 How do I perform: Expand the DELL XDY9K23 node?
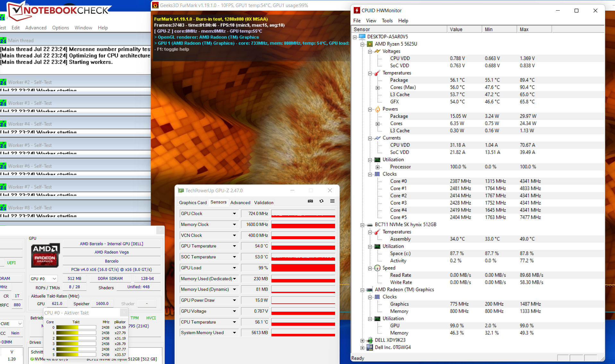[362, 341]
